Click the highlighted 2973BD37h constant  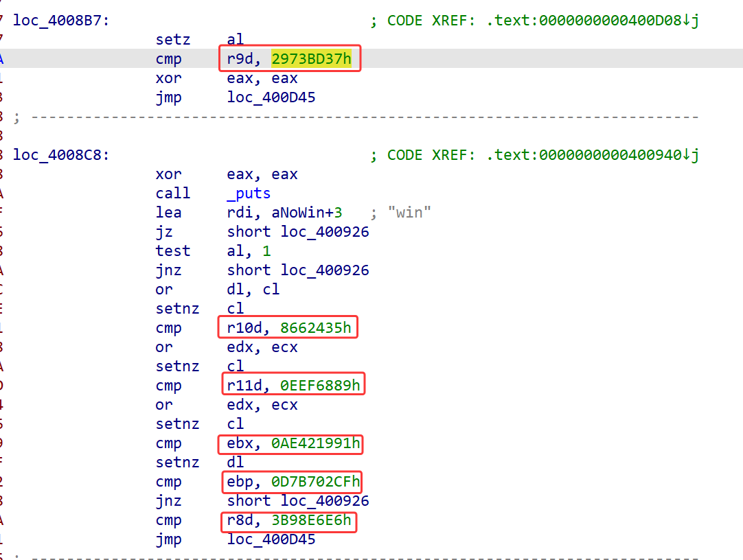point(311,59)
